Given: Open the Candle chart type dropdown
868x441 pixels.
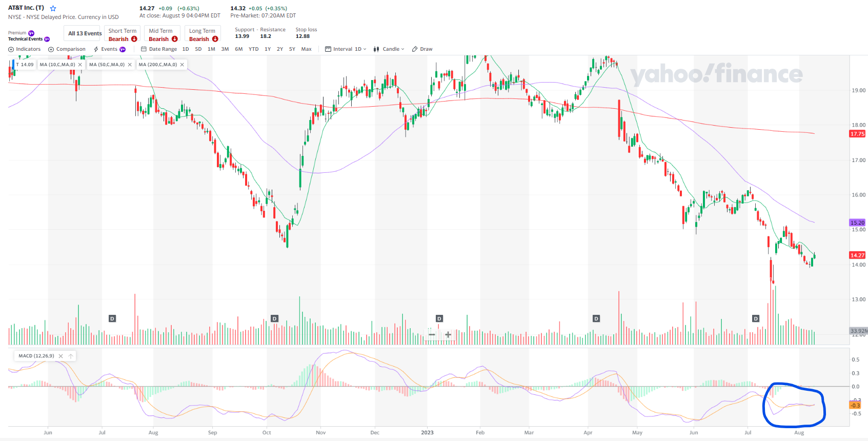Looking at the screenshot, I should pyautogui.click(x=389, y=49).
